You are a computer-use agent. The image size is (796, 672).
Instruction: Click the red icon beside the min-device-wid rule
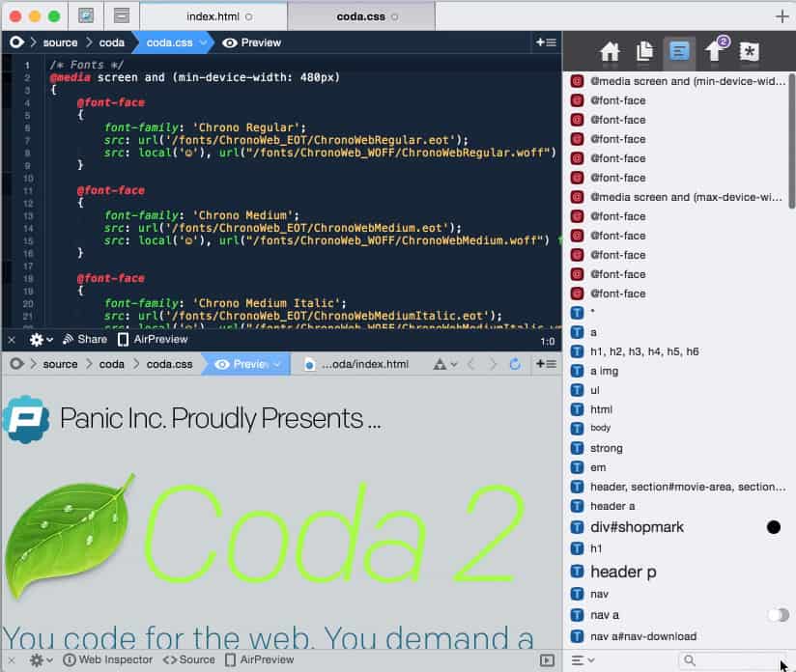tap(578, 81)
